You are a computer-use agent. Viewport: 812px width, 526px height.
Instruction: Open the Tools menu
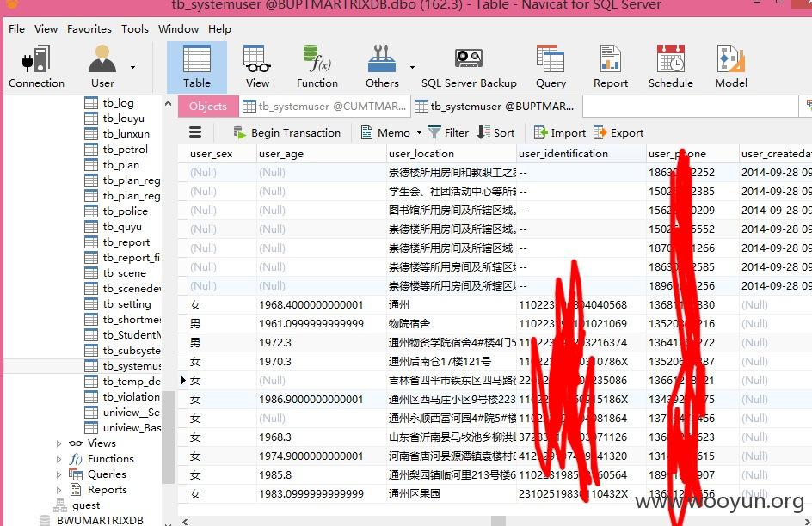pos(135,29)
